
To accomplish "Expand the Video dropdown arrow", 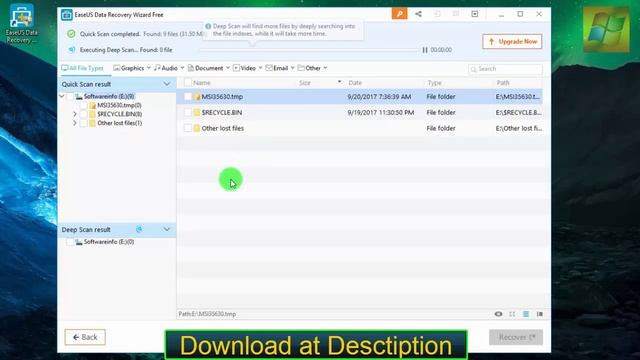I will (260, 68).
